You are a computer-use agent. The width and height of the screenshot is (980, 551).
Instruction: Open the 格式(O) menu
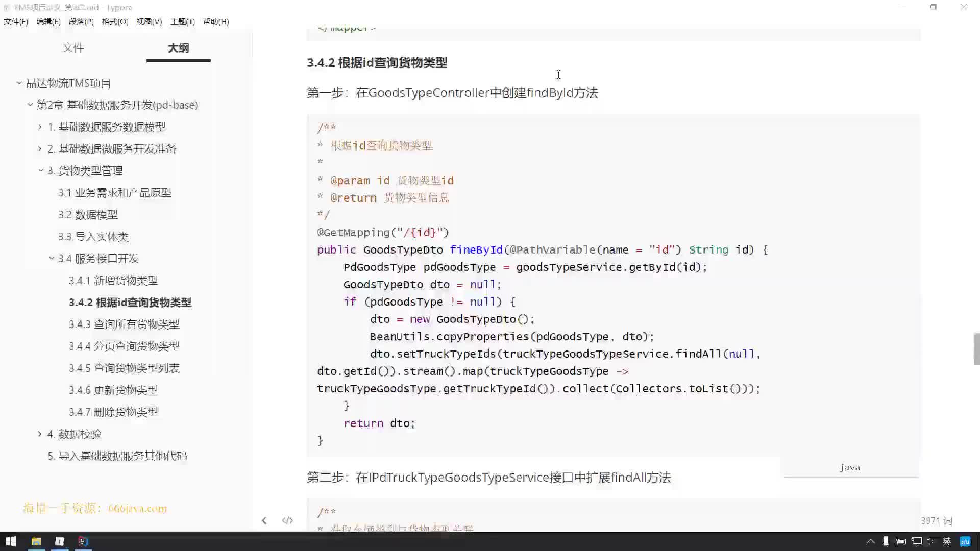coord(115,21)
